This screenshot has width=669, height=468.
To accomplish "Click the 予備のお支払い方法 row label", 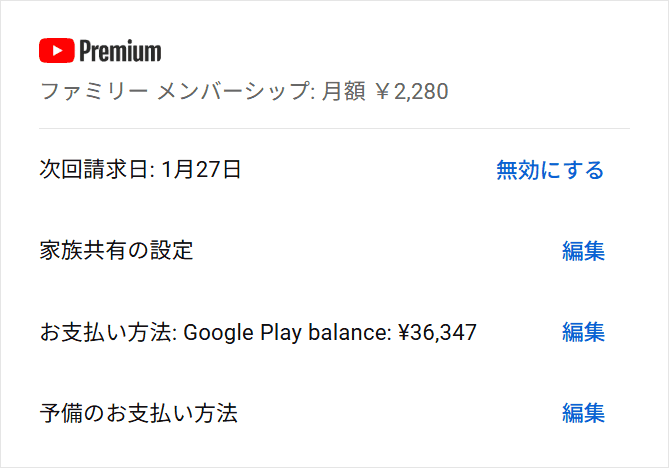I will pos(138,413).
